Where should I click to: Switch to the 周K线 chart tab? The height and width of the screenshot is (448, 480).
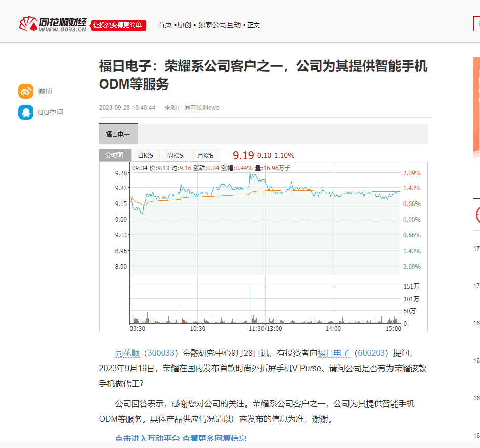coord(176,156)
